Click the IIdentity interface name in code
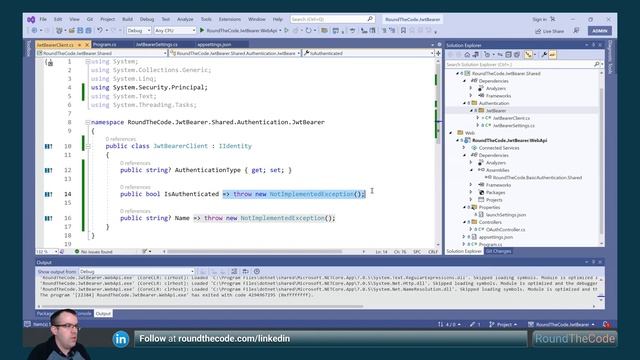 (235, 146)
